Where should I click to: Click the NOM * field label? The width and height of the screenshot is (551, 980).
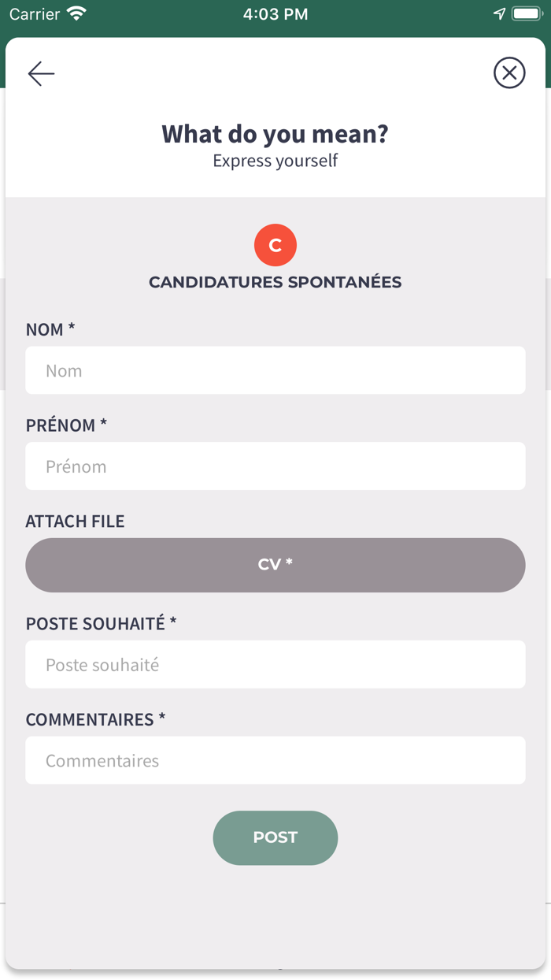pos(50,329)
